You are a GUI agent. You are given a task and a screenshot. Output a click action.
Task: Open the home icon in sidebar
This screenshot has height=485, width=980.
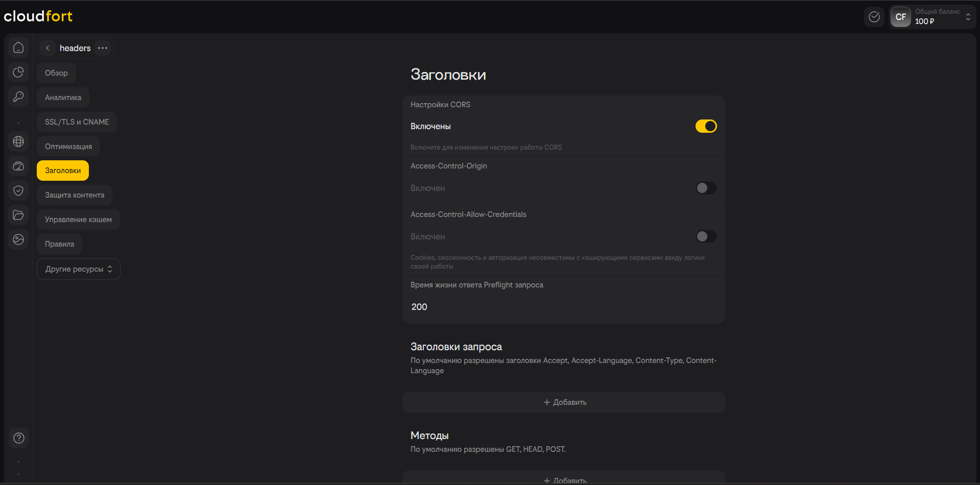[18, 47]
